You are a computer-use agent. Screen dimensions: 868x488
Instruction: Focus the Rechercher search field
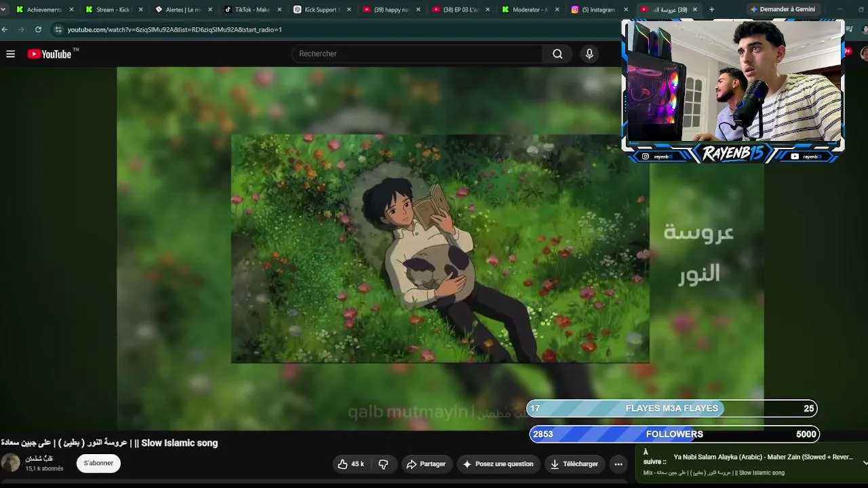pyautogui.click(x=417, y=54)
